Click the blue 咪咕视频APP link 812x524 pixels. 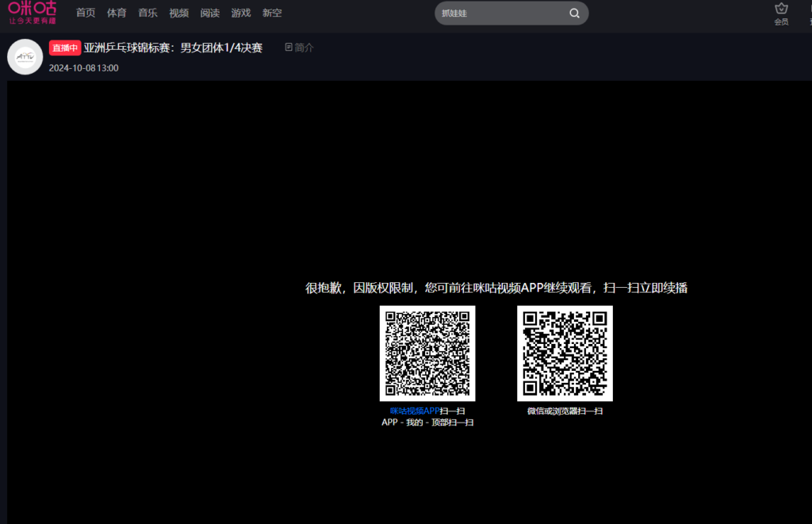415,411
